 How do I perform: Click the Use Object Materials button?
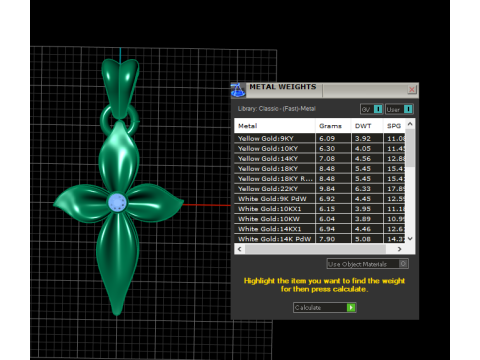coord(368,264)
